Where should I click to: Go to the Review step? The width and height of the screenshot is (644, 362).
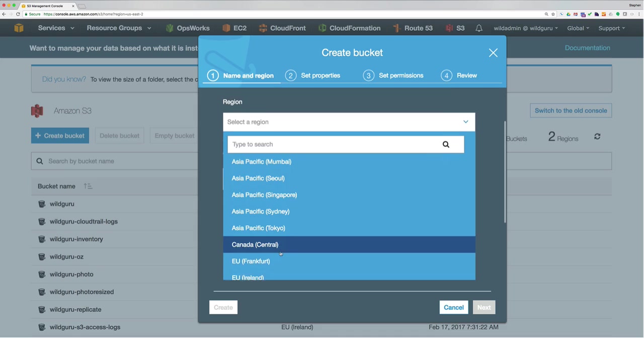459,75
